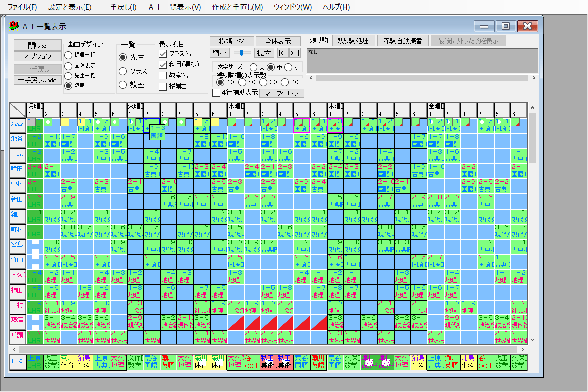This screenshot has height=392, width=588.
Task: Click the red-corner marker in 荒谷's Thursday period 5 cell
Action: tap(398, 122)
